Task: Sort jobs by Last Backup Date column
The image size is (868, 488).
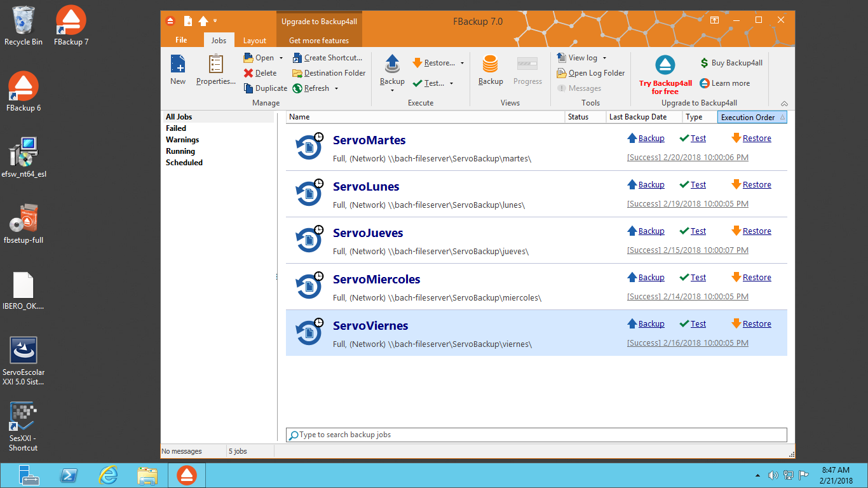Action: 644,117
